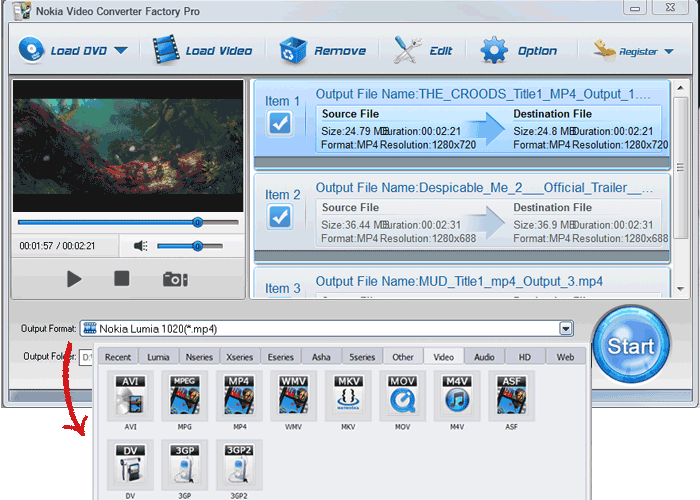Image resolution: width=700 pixels, height=500 pixels.
Task: Click the Option label
Action: point(538,51)
